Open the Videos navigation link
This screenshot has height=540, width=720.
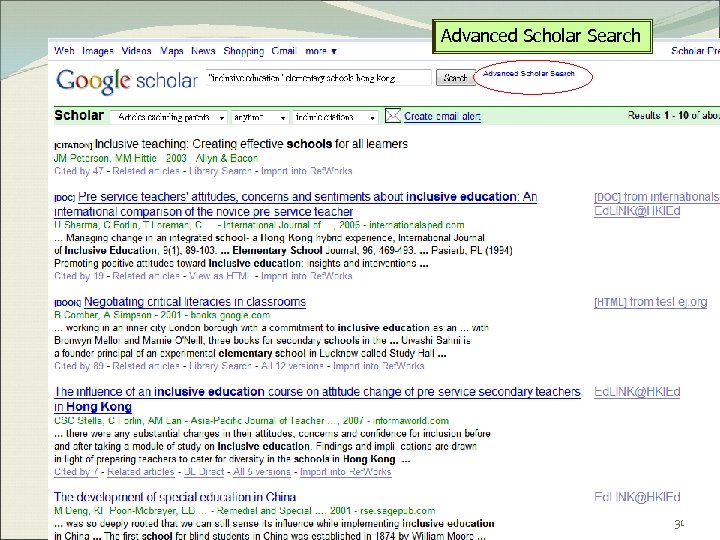(136, 51)
